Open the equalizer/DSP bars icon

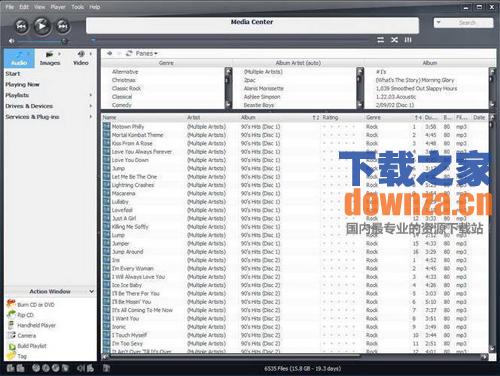[x=408, y=40]
